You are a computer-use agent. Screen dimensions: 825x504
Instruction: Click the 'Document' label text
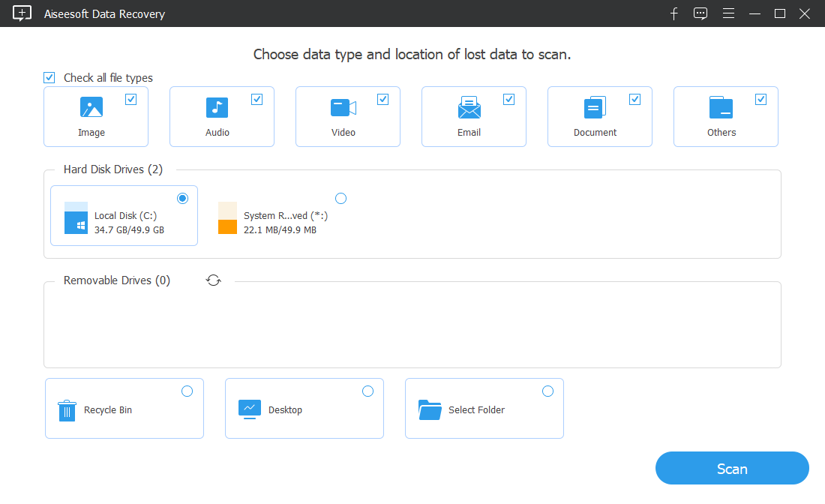coord(595,133)
